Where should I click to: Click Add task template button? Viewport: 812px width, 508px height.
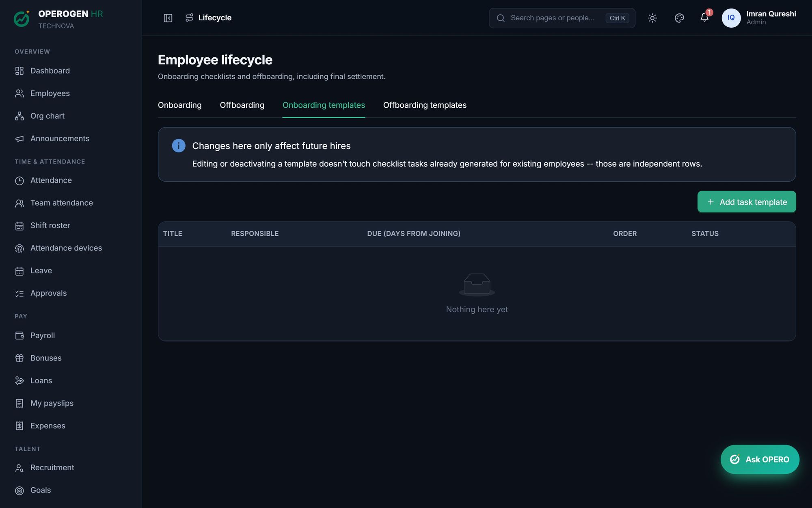(747, 202)
